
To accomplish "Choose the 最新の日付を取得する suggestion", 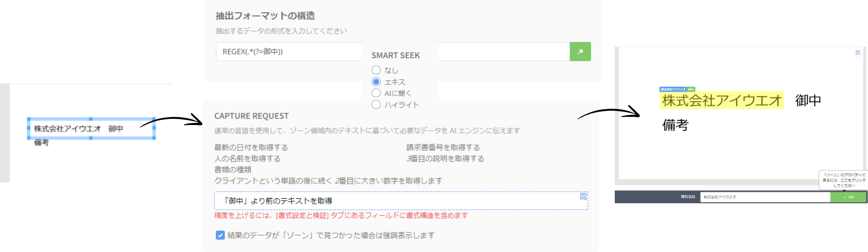I will (x=251, y=148).
